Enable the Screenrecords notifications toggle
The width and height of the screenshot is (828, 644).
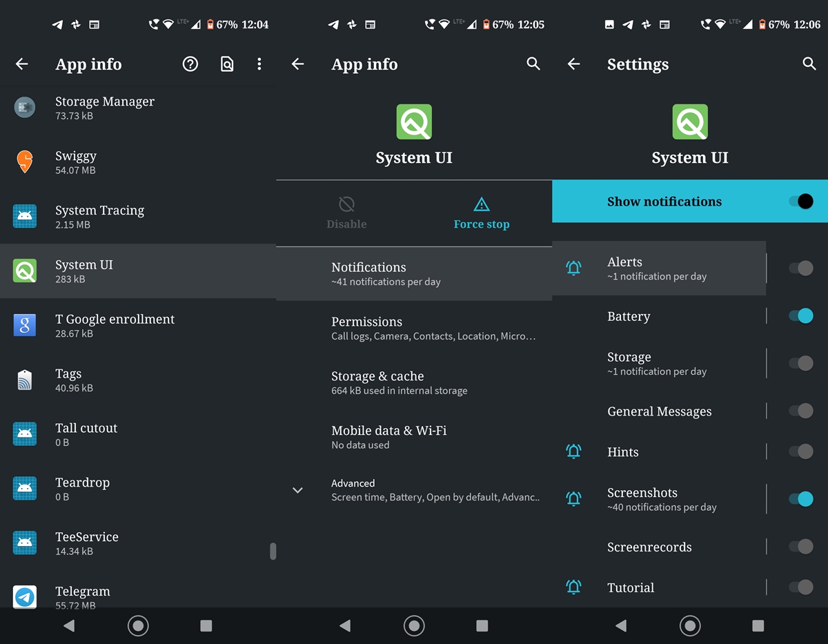point(800,547)
